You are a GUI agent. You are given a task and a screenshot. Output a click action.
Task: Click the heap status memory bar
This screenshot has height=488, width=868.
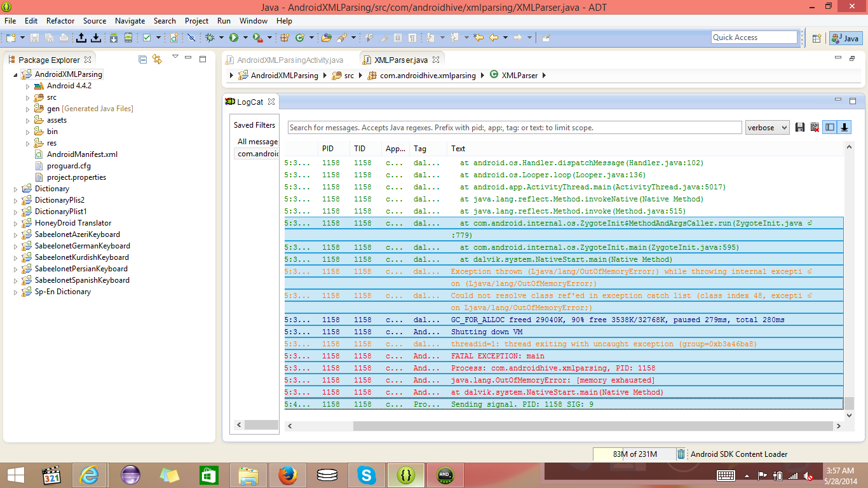click(634, 454)
